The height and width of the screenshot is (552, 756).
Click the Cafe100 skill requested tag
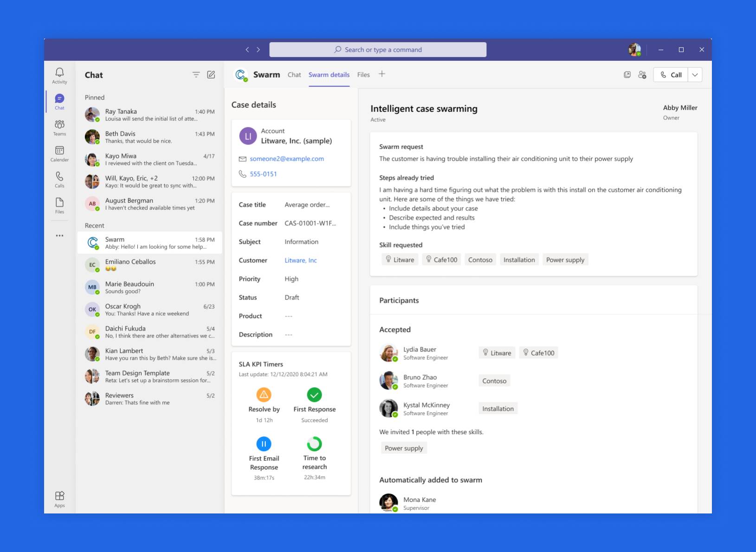click(x=442, y=260)
